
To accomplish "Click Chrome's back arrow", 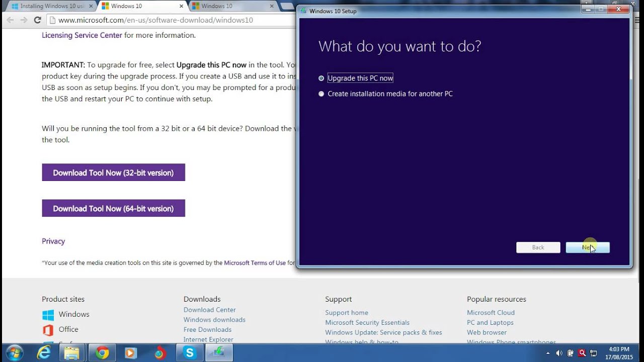I will pos(10,20).
